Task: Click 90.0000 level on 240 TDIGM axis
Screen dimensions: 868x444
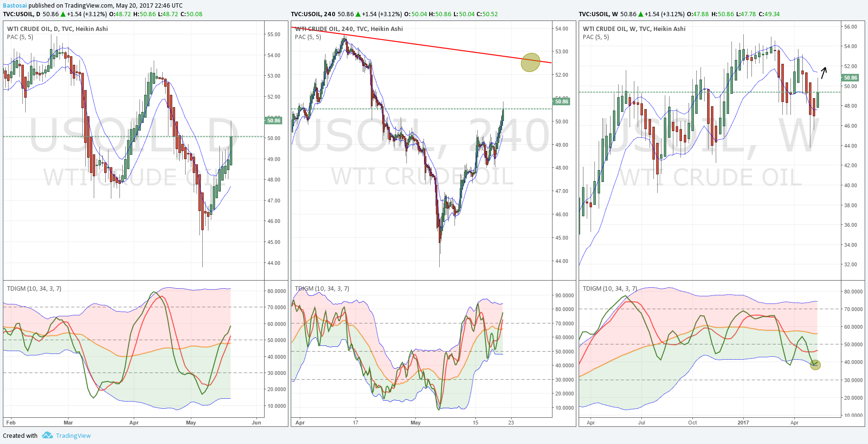Action: pyautogui.click(x=564, y=295)
